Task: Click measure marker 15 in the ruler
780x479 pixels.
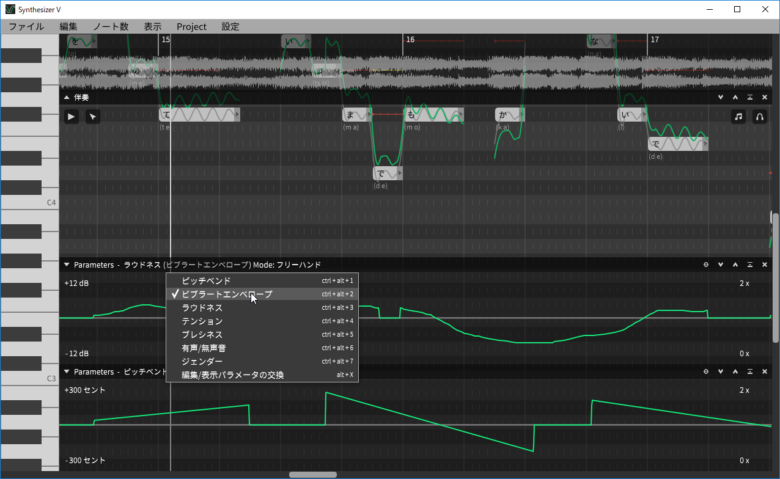Action: click(166, 39)
